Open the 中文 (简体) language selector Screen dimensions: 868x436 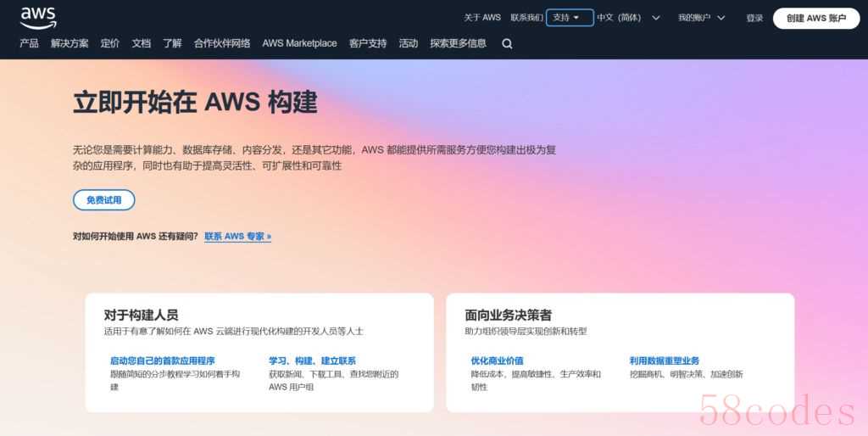coord(628,18)
